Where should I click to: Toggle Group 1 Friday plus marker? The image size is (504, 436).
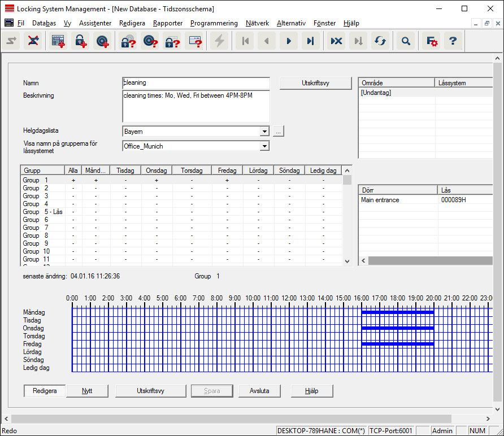(227, 180)
